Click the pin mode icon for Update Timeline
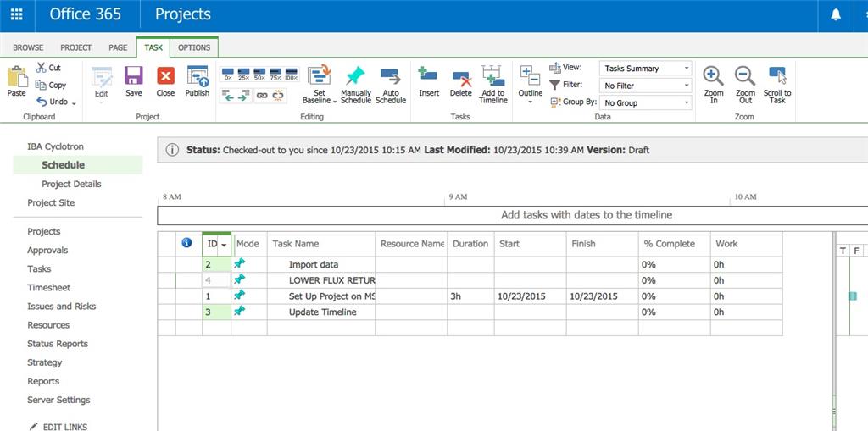This screenshot has height=431, width=868. [239, 312]
